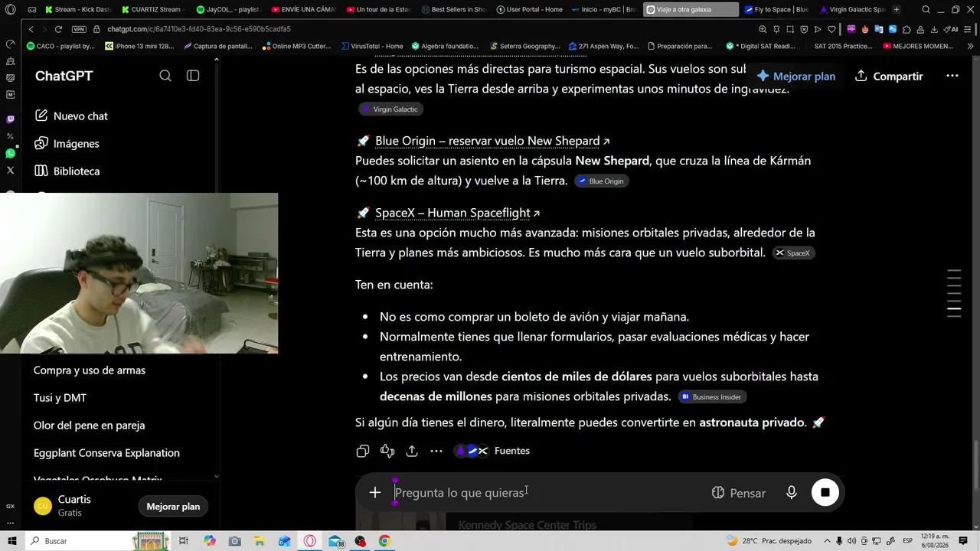The width and height of the screenshot is (980, 551).
Task: Open WhatsApp icon in Opera sidebar
Action: click(10, 154)
